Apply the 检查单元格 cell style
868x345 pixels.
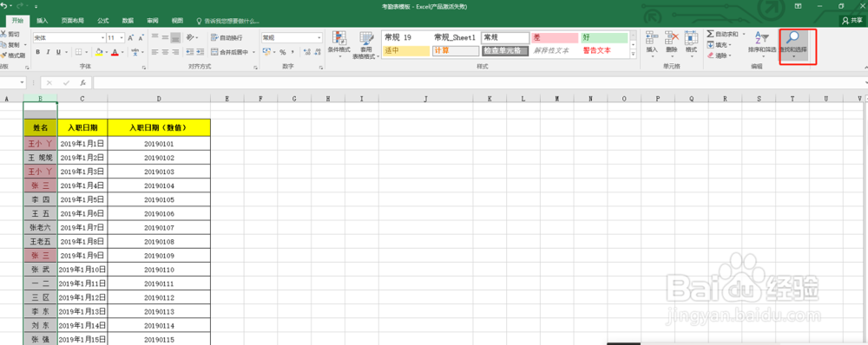(505, 50)
